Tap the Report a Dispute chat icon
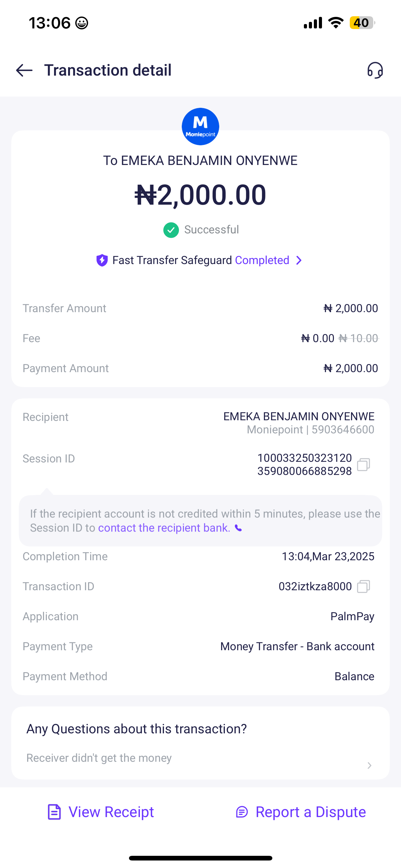Image resolution: width=401 pixels, height=868 pixels. [242, 812]
